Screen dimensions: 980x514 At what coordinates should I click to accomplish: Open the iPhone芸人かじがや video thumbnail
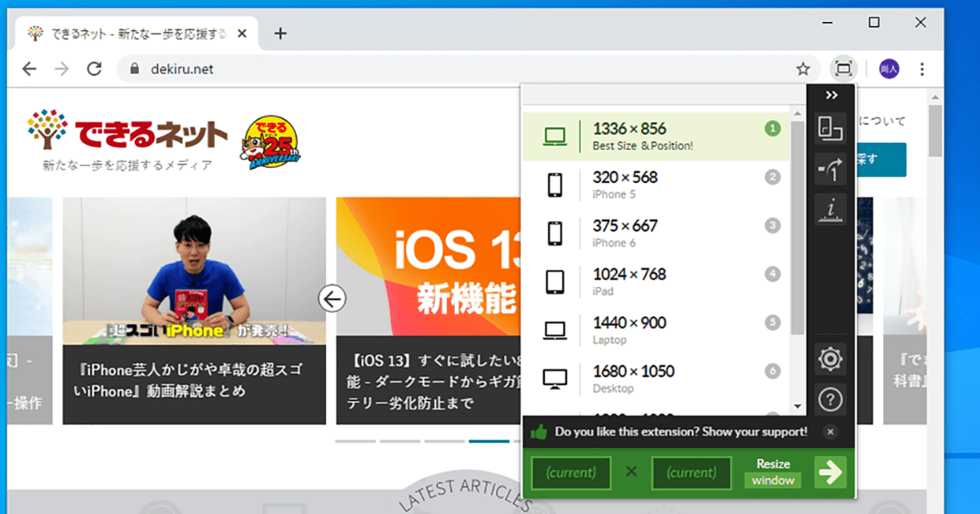point(194,270)
